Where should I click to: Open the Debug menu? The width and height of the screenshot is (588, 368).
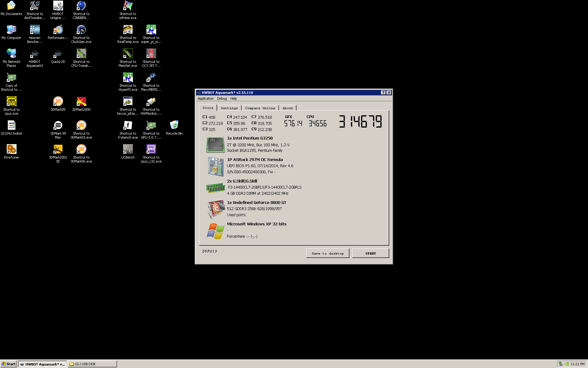click(222, 98)
